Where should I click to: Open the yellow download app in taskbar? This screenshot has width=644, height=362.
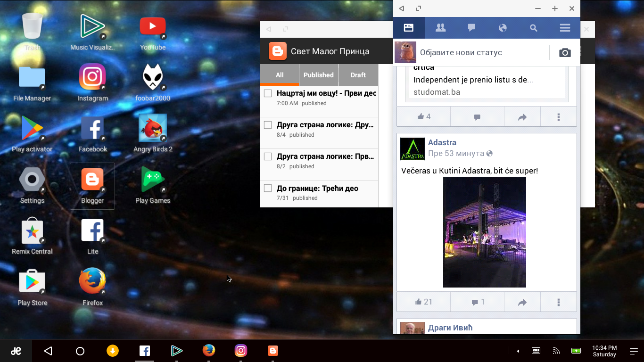(x=112, y=351)
